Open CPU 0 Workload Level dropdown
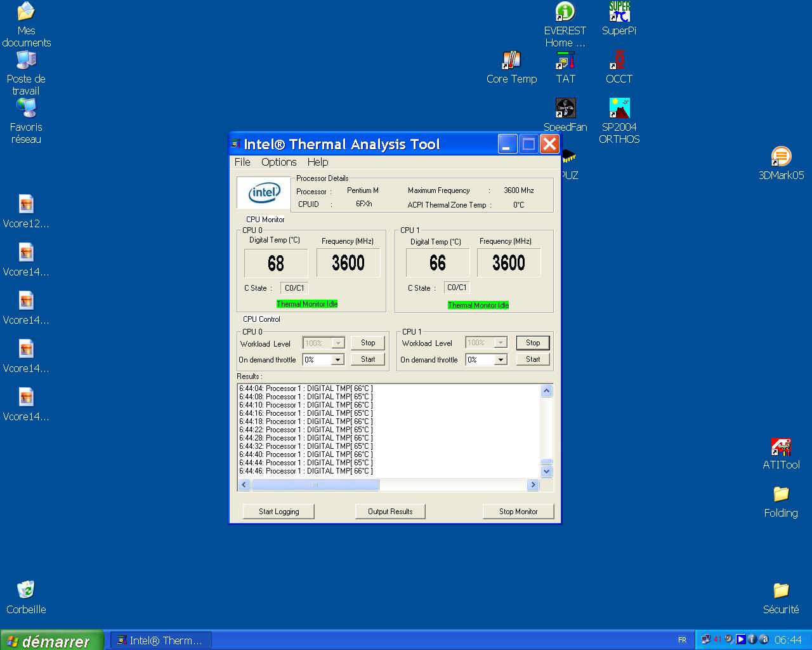This screenshot has width=812, height=650. pyautogui.click(x=337, y=343)
